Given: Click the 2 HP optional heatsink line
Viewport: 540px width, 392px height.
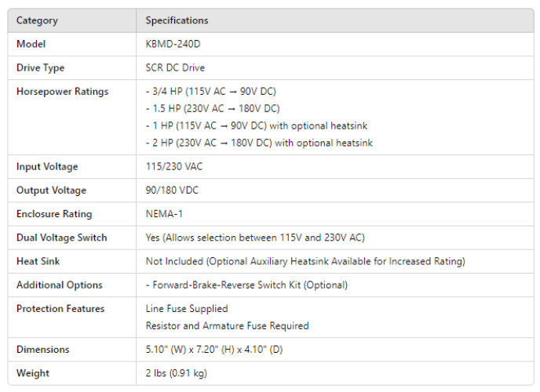Looking at the screenshot, I should pos(259,143).
